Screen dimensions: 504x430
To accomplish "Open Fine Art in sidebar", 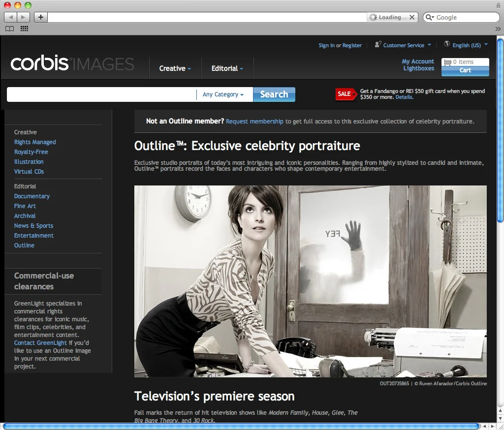I will (25, 206).
